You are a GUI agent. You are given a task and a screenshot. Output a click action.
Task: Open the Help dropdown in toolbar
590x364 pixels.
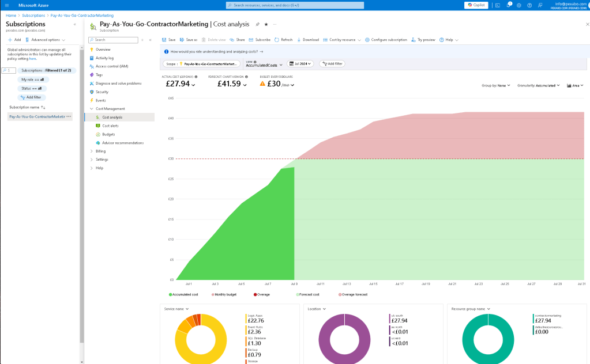449,40
